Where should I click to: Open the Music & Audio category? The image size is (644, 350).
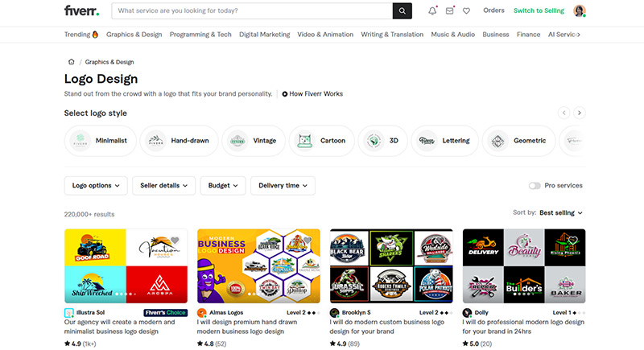(x=453, y=35)
